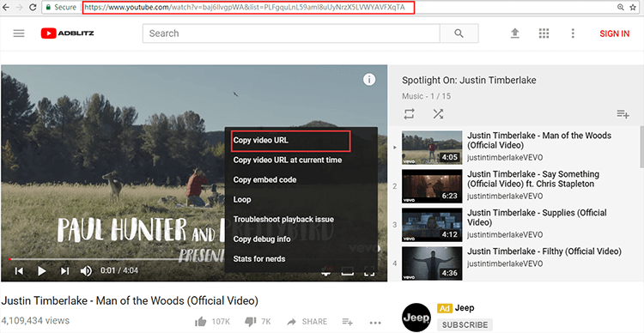Select Troubleshoot playback issue
The image size is (644, 333).
pos(283,219)
